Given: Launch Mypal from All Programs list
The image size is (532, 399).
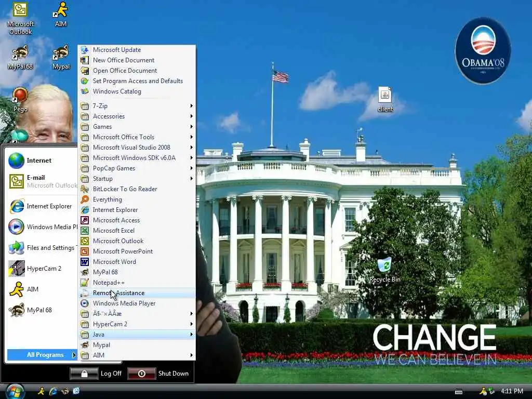Looking at the screenshot, I should click(x=137, y=345).
